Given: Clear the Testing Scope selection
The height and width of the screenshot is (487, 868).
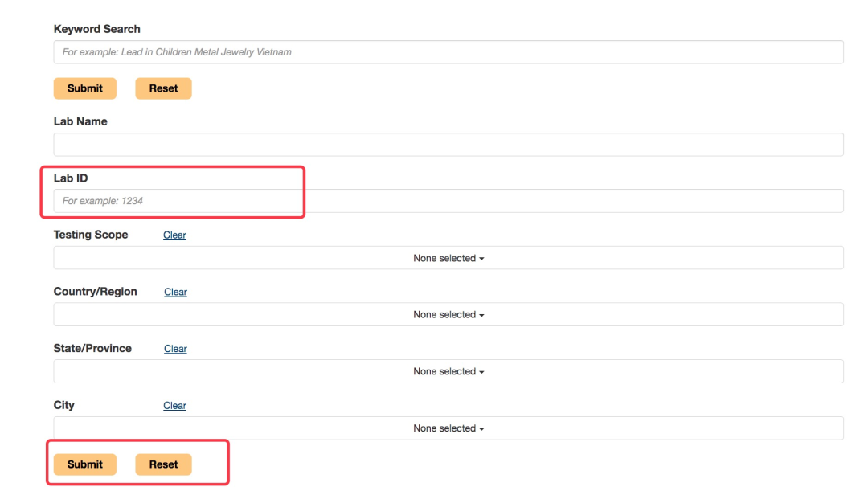Looking at the screenshot, I should click(174, 235).
